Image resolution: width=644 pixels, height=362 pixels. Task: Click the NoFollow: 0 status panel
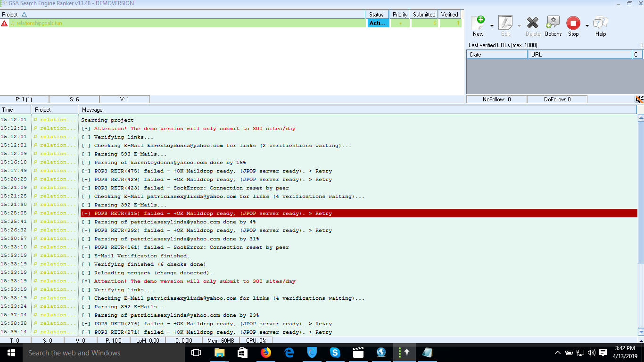pos(496,99)
